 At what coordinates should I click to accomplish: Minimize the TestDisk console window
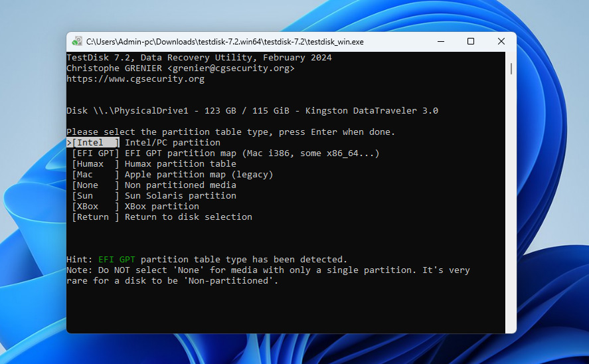[x=440, y=42]
